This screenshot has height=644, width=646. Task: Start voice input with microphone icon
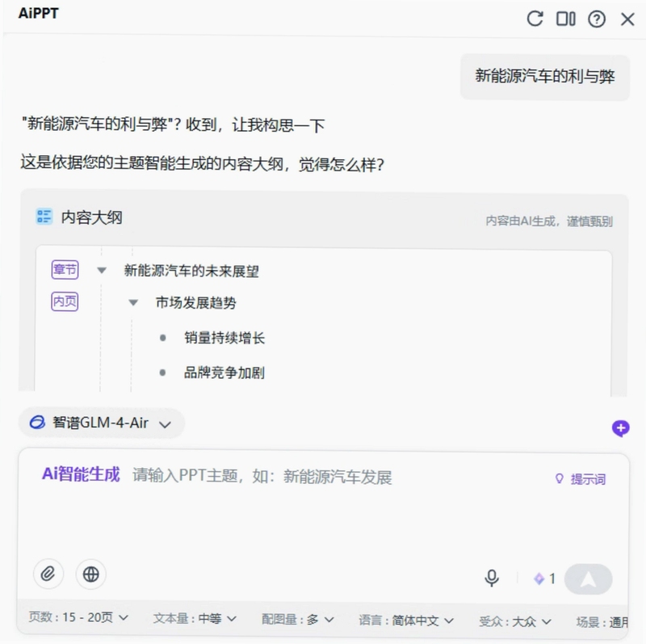[x=492, y=578]
